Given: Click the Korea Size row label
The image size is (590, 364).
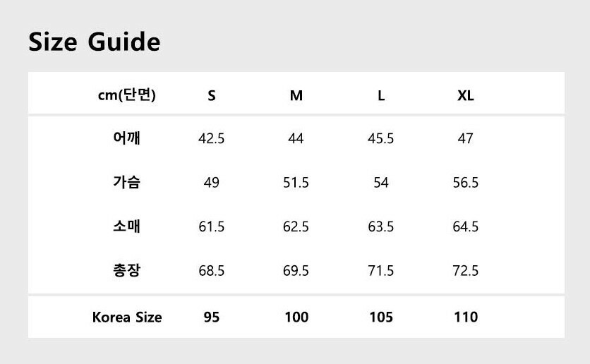Looking at the screenshot, I should (x=127, y=317).
